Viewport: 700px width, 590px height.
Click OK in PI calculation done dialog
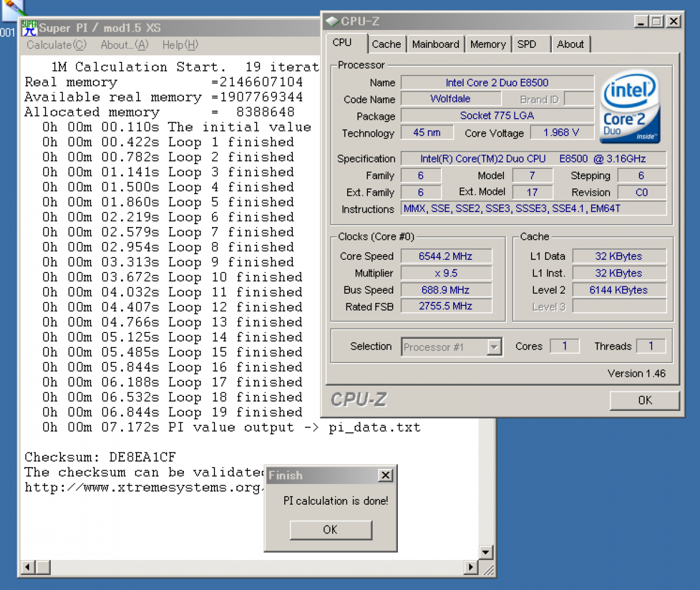[331, 530]
